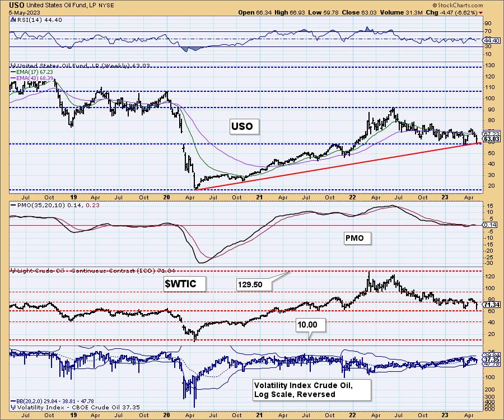
Task: Click the 129.50 callout label
Action: point(254,284)
